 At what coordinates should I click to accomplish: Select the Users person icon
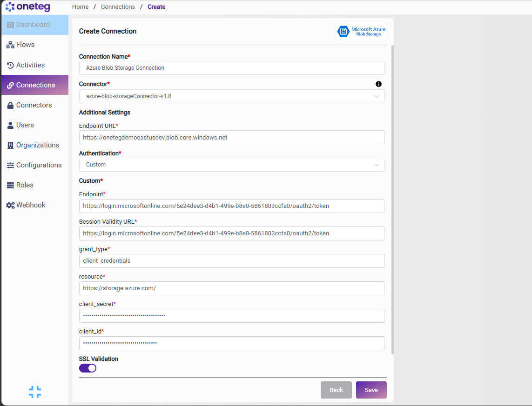tap(10, 126)
